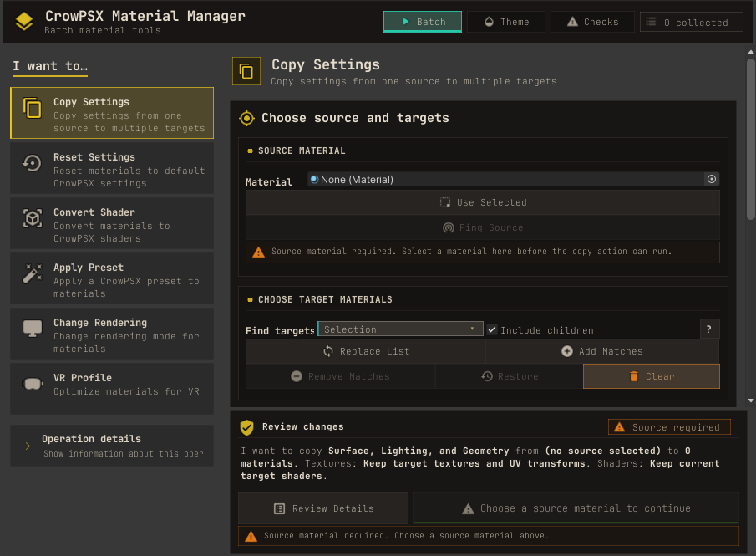The height and width of the screenshot is (556, 756).
Task: Click the question mark help button
Action: (x=709, y=329)
